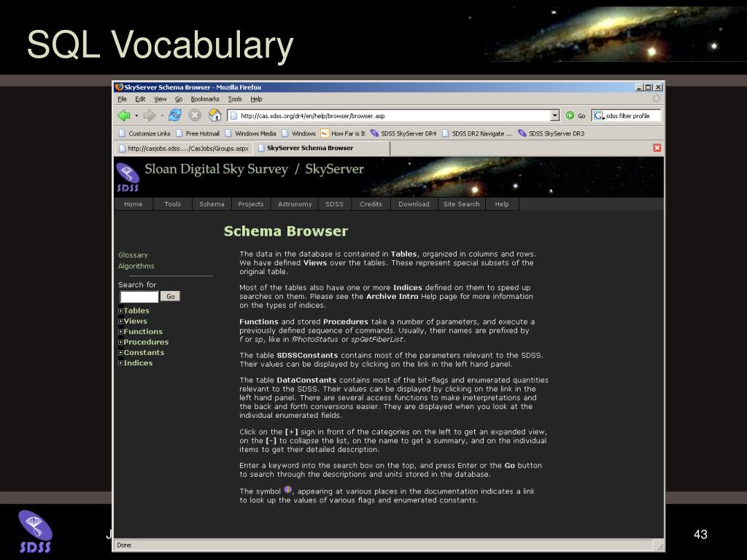Click the status bar Done text
The image size is (747, 560).
pyautogui.click(x=124, y=545)
